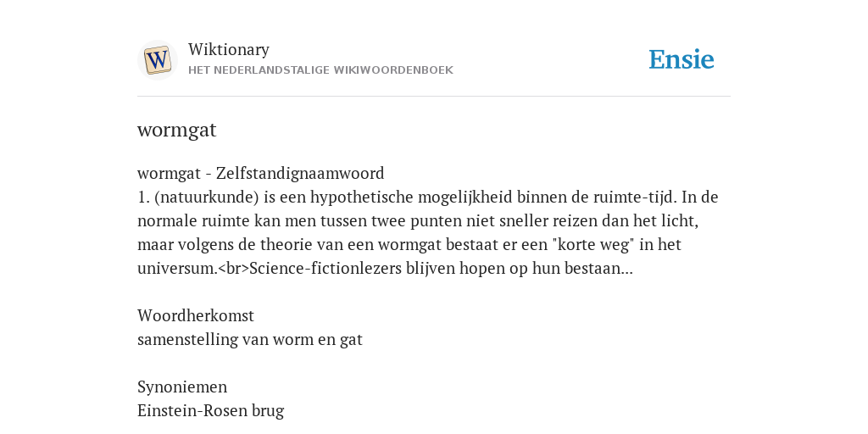Click the Science-fictionlezers sentence
The image size is (868, 434).
[441, 269]
